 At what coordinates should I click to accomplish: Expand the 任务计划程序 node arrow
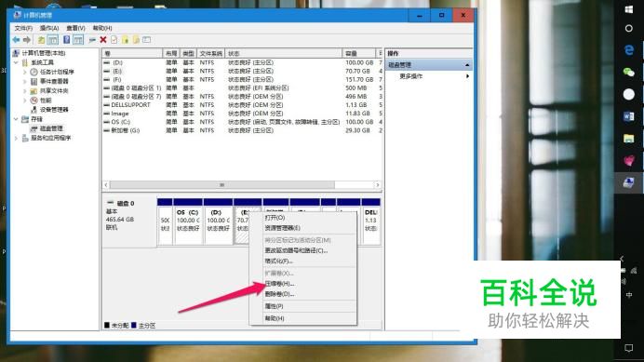(x=24, y=72)
